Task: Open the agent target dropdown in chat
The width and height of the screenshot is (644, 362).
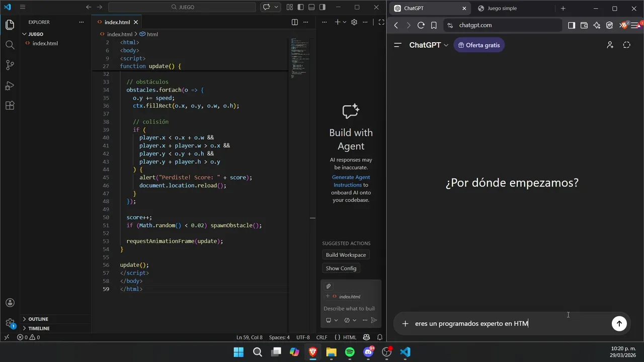Action: [x=332, y=320]
